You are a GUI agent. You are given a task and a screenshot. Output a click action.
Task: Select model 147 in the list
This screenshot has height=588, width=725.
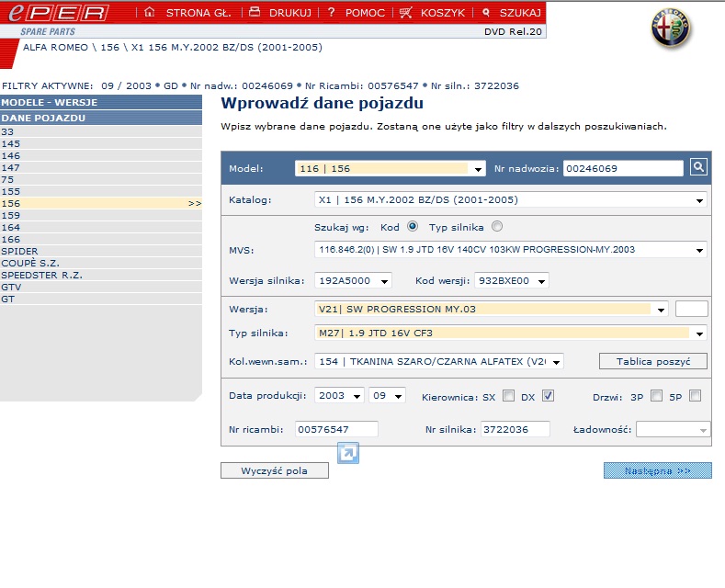(101, 168)
